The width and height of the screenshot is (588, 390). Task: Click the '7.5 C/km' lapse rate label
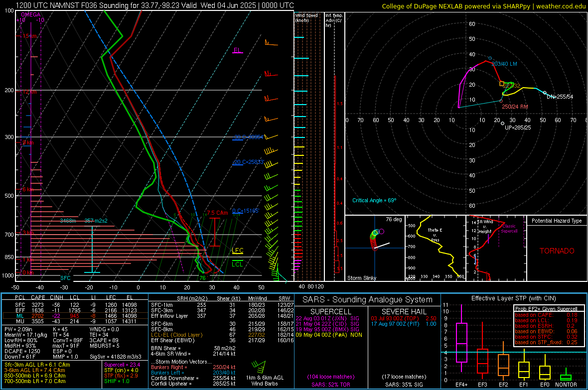pos(217,213)
